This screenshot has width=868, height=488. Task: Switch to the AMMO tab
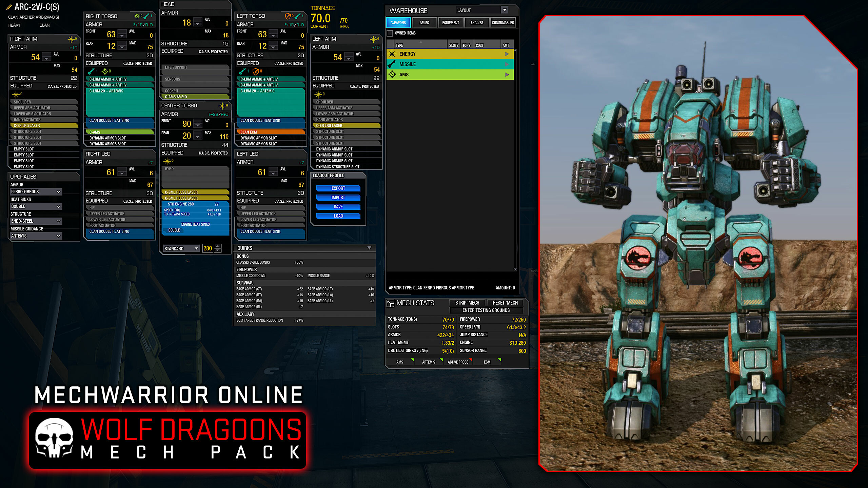click(x=424, y=22)
